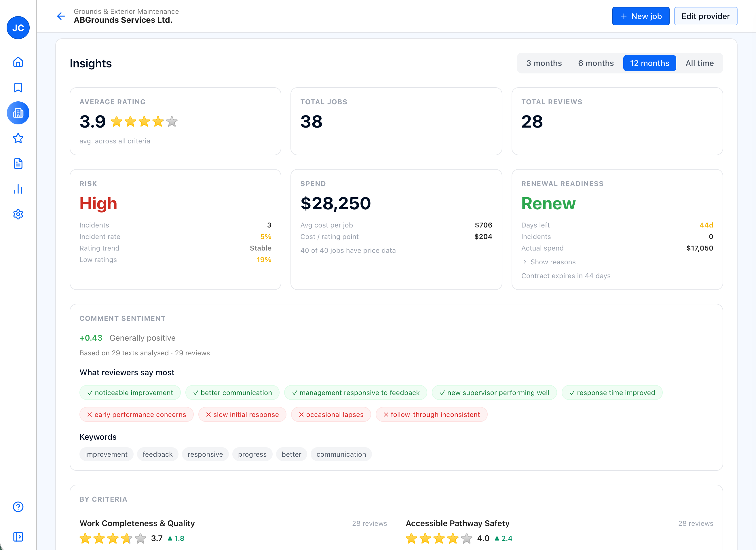Click the '44d' days left value
Viewport: 756px width, 550px height.
[706, 225]
